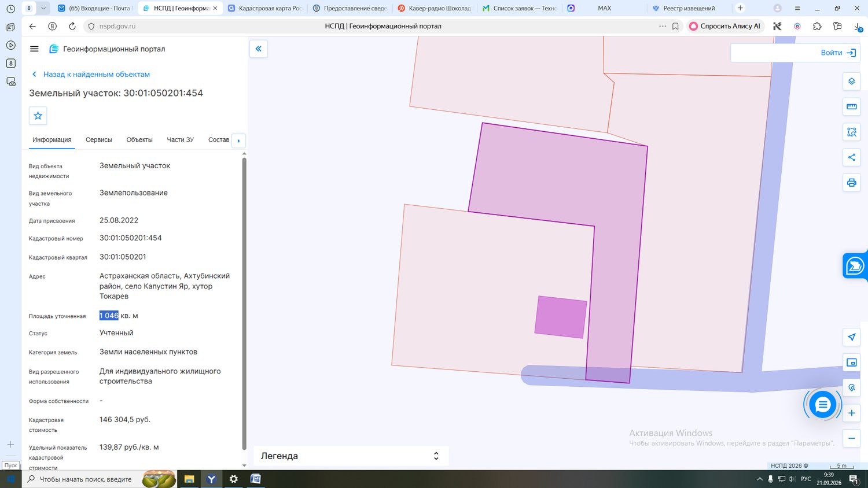Reload the current page
868x488 pixels.
pyautogui.click(x=72, y=26)
